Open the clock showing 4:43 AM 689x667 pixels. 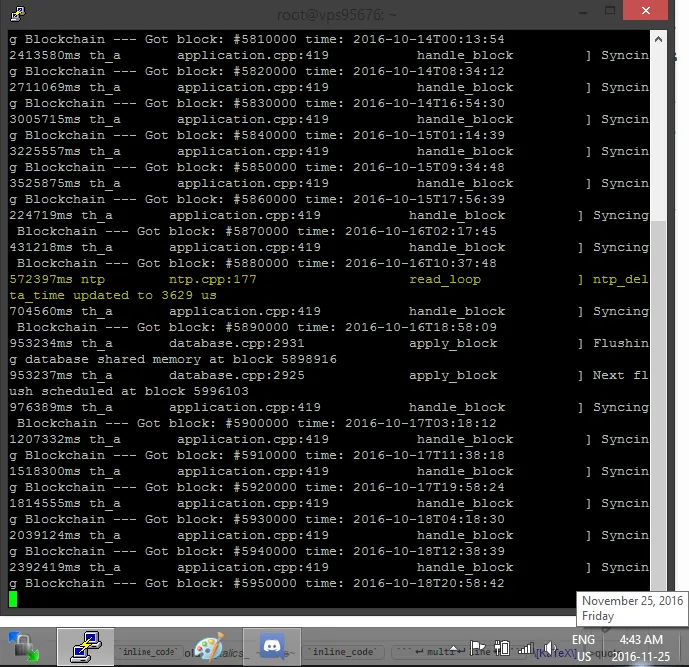click(x=641, y=648)
